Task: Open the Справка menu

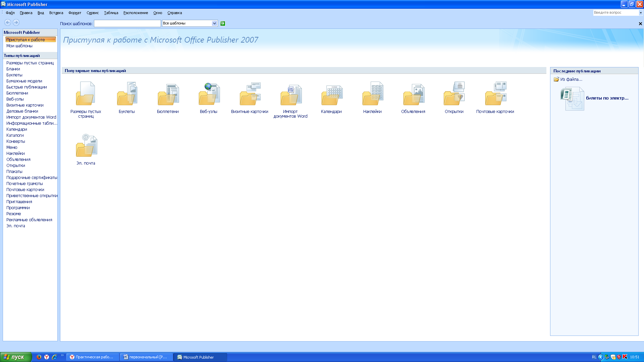Action: click(x=175, y=13)
